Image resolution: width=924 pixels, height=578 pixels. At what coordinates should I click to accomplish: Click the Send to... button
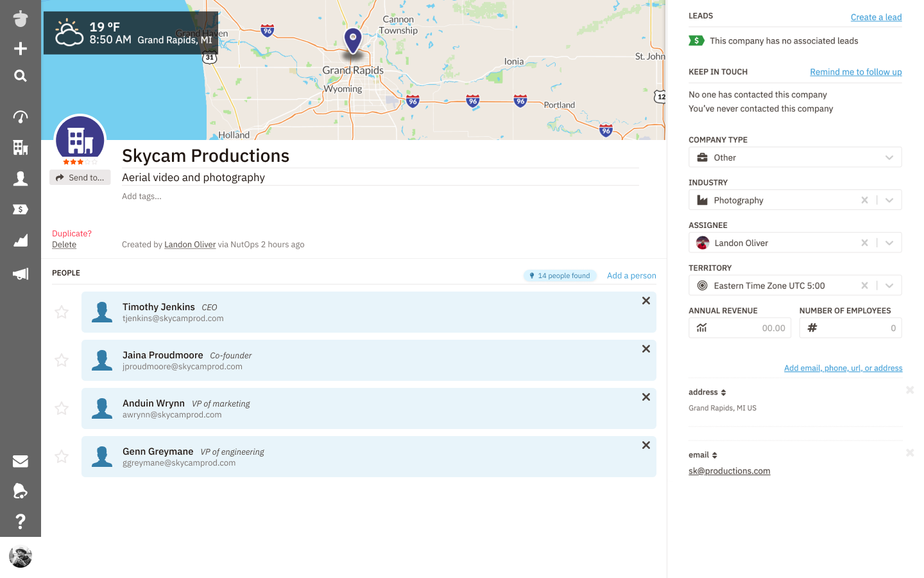tap(80, 177)
